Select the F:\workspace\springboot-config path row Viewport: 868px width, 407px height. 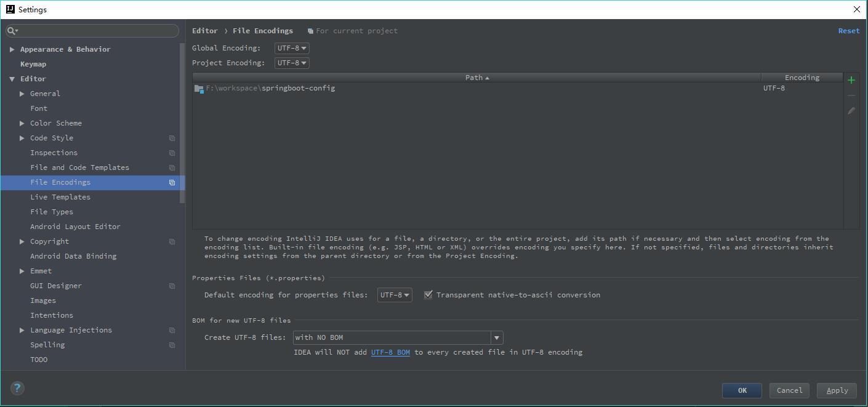point(517,88)
